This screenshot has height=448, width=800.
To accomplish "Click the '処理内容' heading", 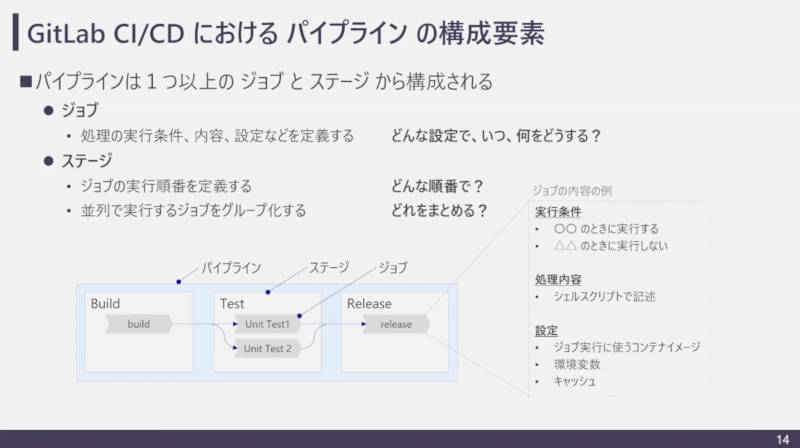I will [558, 280].
